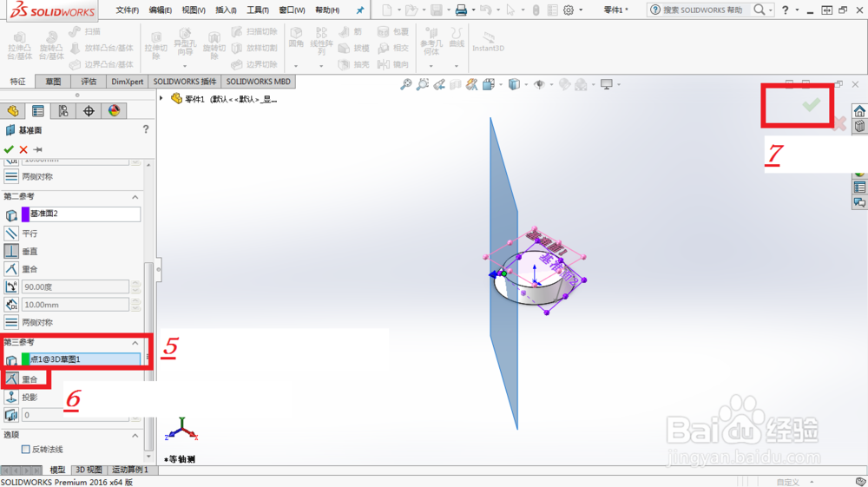Click the Undo arrow icon

[x=485, y=10]
